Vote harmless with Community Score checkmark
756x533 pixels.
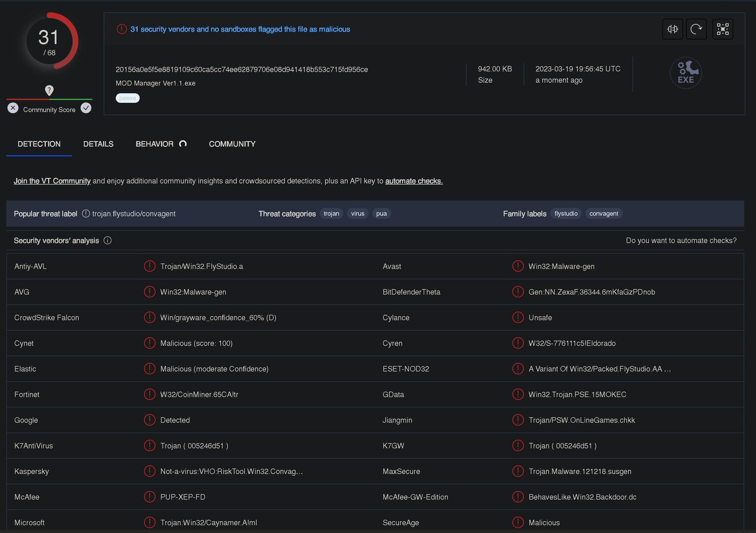click(x=86, y=108)
